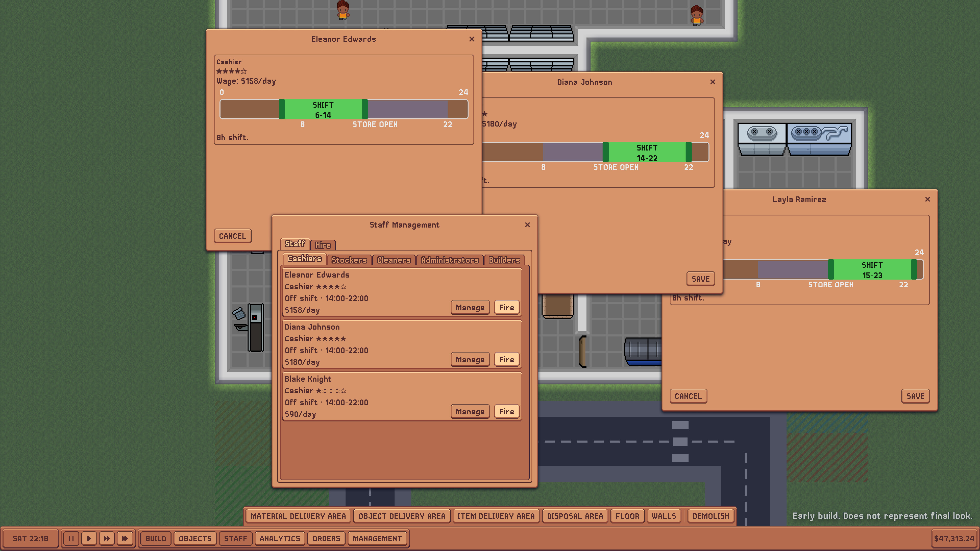Open the Analytics menu
Viewport: 980px width, 551px height.
coord(280,538)
